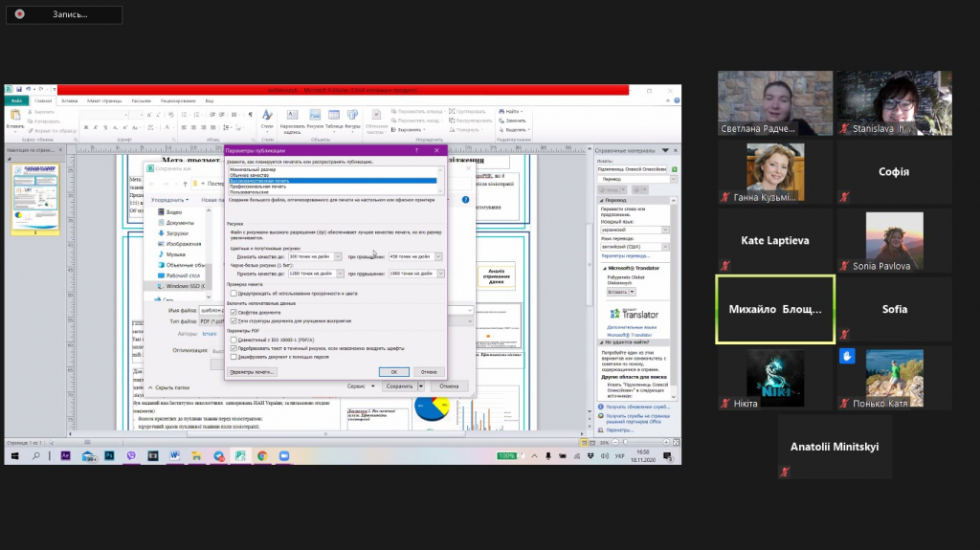Viewport: 980px width, 550px height.
Task: Click the Draw Text Box icon
Action: 292,115
